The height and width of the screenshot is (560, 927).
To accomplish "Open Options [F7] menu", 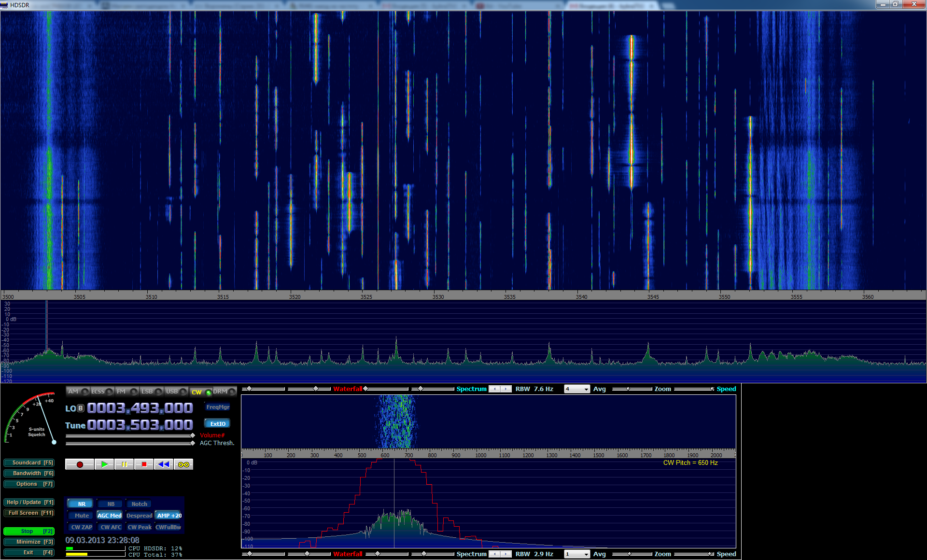I will pos(29,484).
